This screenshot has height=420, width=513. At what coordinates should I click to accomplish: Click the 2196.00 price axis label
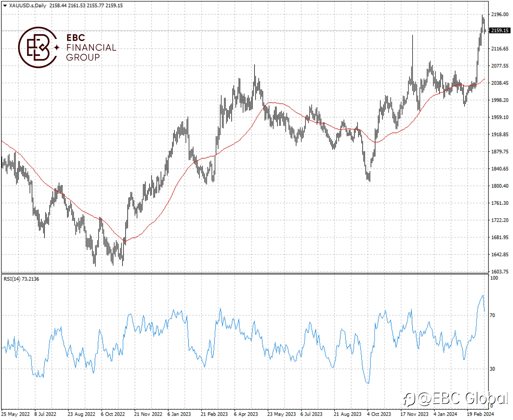click(500, 14)
